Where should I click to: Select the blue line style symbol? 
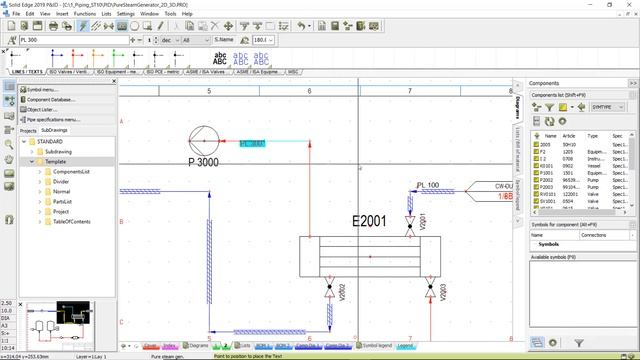57,58
